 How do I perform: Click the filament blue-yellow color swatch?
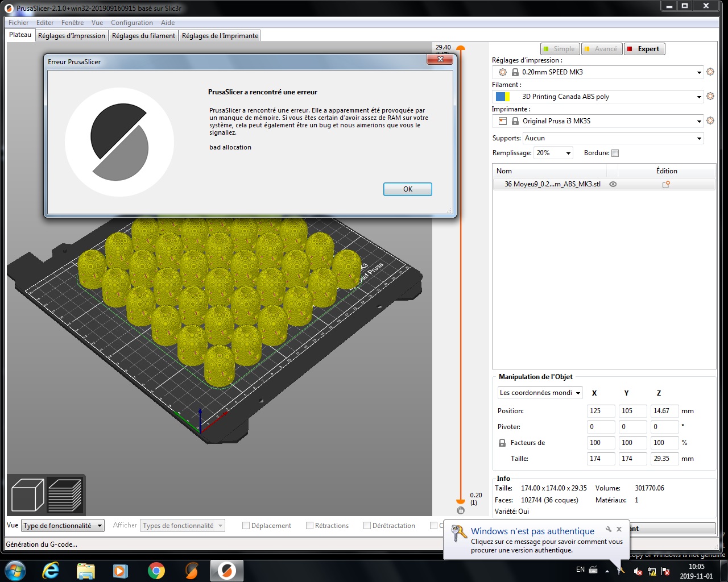[503, 97]
